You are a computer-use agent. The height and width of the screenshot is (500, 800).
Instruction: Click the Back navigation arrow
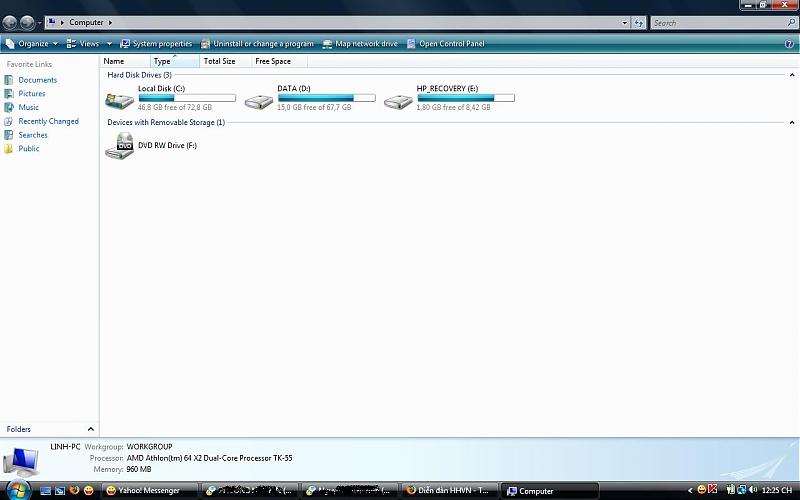pyautogui.click(x=10, y=22)
